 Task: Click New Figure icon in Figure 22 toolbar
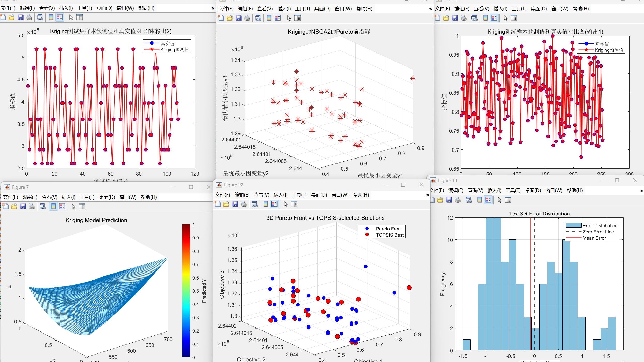pos(218,204)
